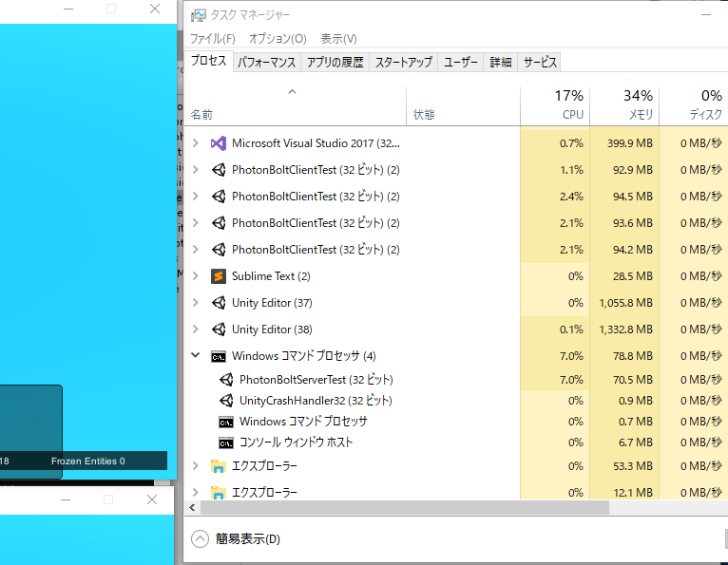Sort by the 状態 column header
The width and height of the screenshot is (728, 565).
click(x=464, y=106)
